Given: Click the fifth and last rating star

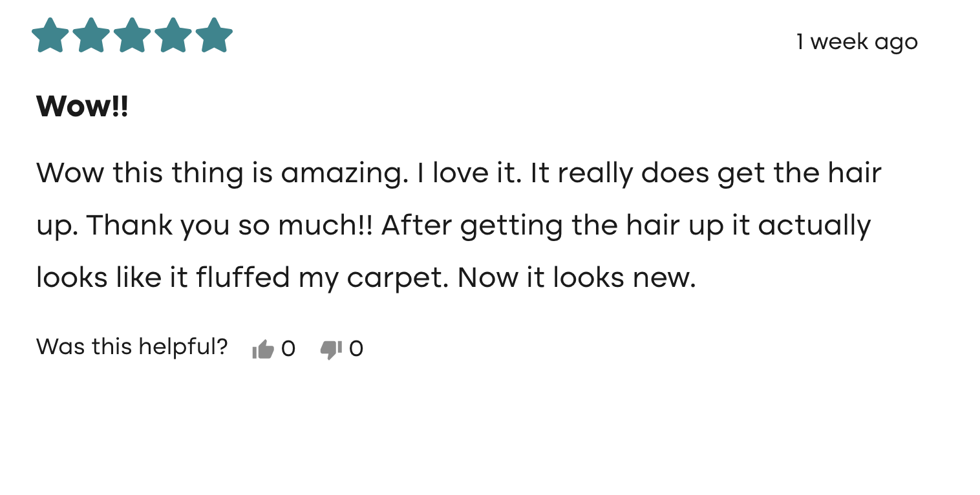Looking at the screenshot, I should [213, 36].
